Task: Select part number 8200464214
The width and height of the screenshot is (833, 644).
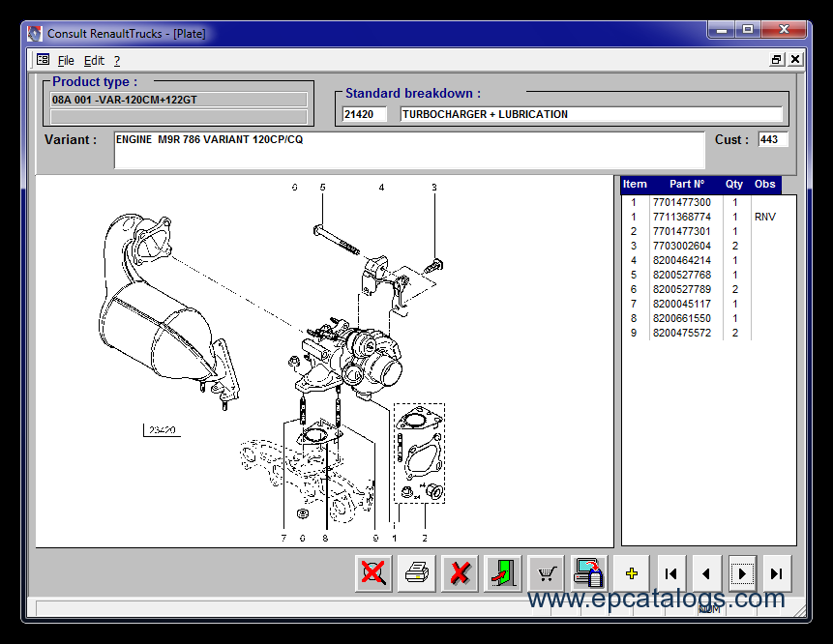Action: (x=682, y=260)
